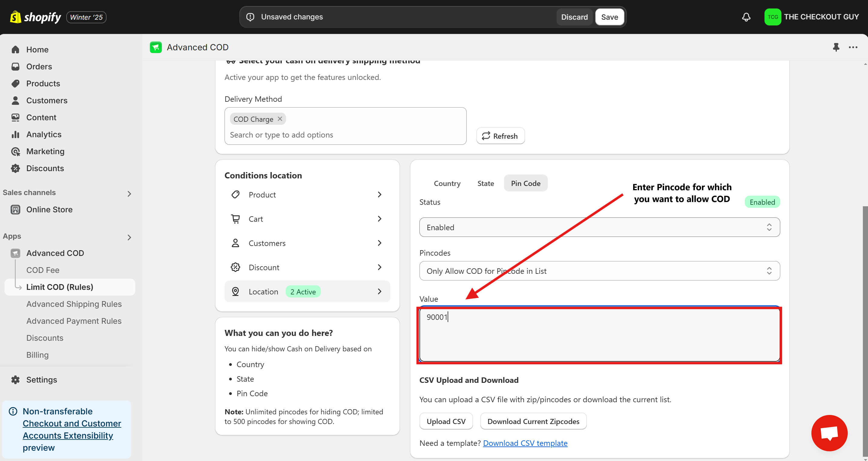
Task: Click the Shopify logo
Action: point(35,17)
